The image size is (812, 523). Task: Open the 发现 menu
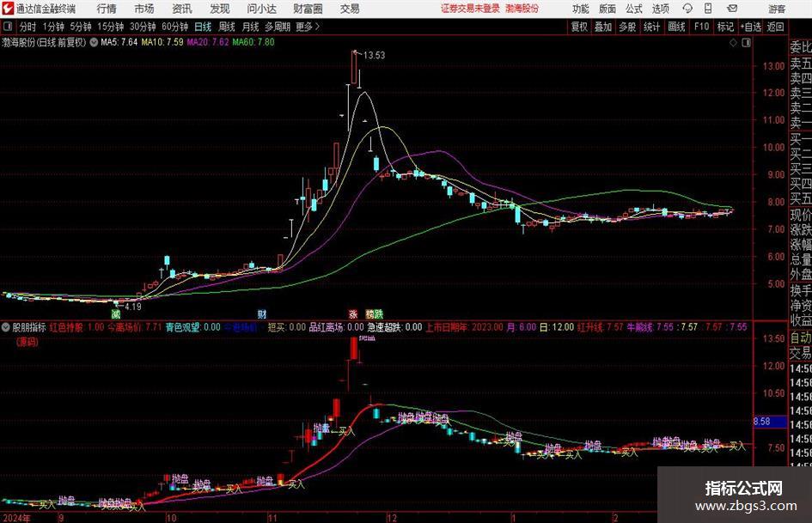[x=220, y=9]
